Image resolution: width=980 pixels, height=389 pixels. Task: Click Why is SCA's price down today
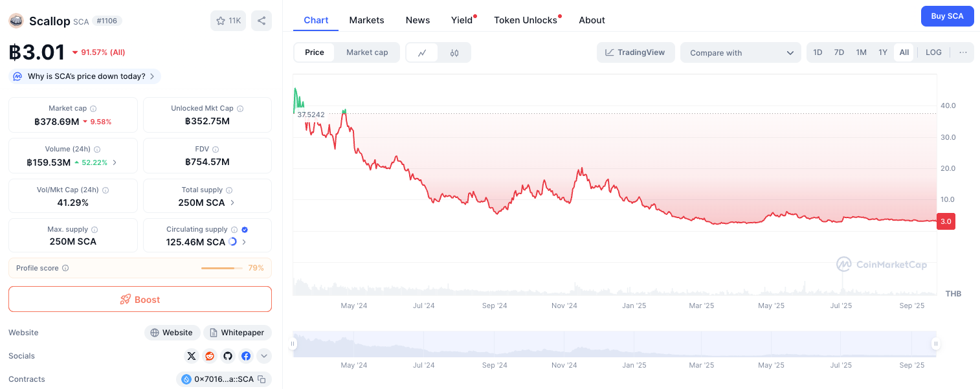click(x=85, y=76)
